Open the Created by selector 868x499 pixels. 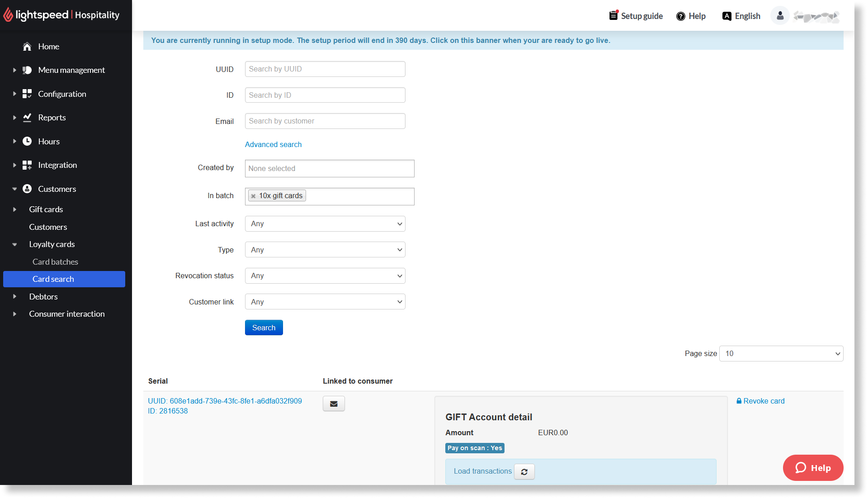pyautogui.click(x=330, y=168)
